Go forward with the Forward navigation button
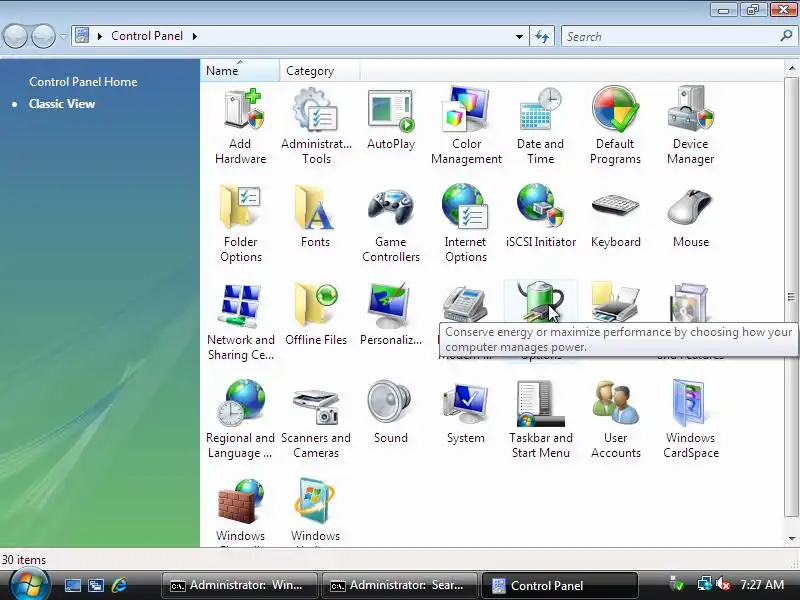 (43, 36)
